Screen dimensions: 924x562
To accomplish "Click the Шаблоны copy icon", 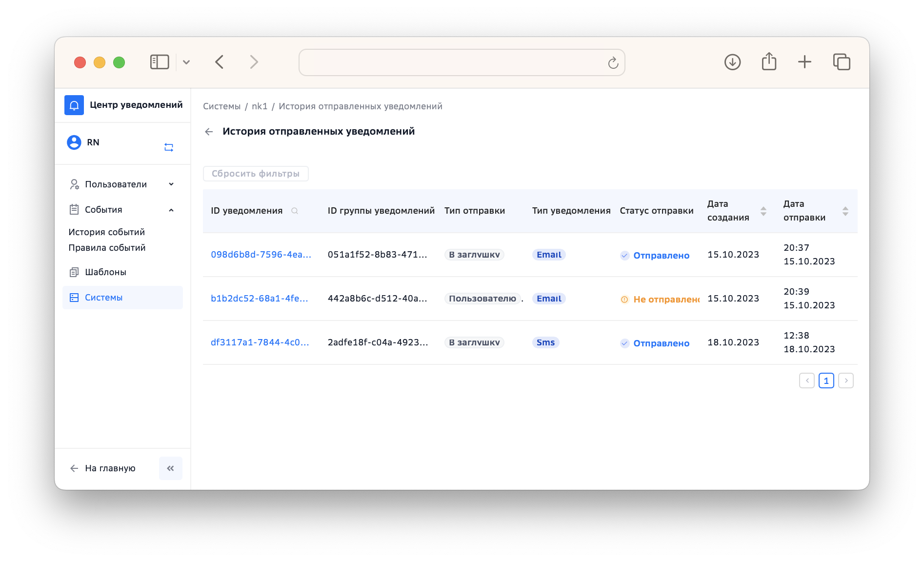I will point(74,272).
